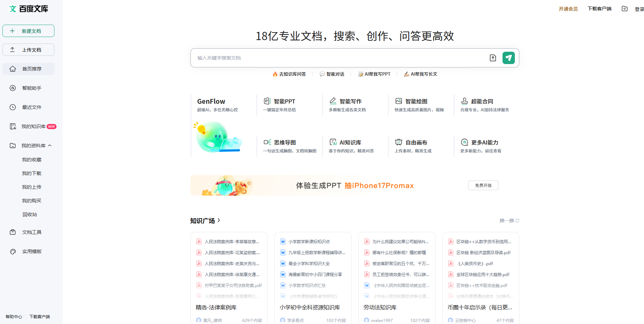This screenshot has height=324, width=644.
Task: Click the 超能合同 stamp icon
Action: pos(465,101)
